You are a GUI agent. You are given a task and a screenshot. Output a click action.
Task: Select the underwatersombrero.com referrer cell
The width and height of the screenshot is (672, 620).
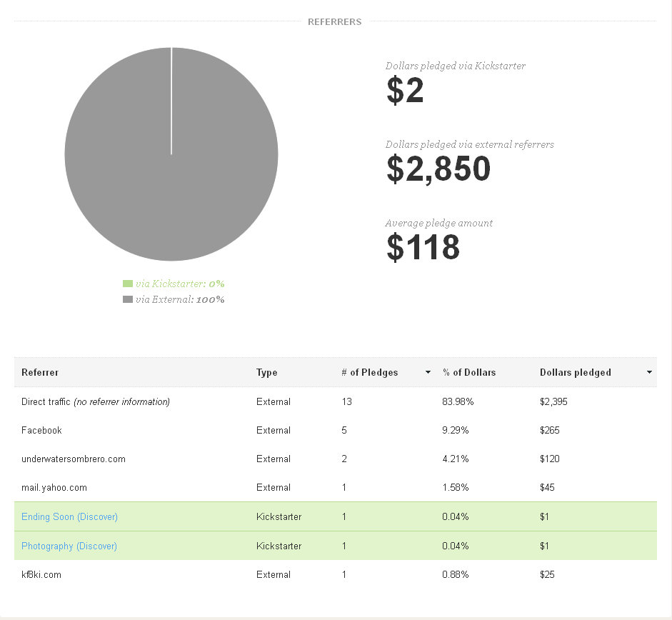74,459
